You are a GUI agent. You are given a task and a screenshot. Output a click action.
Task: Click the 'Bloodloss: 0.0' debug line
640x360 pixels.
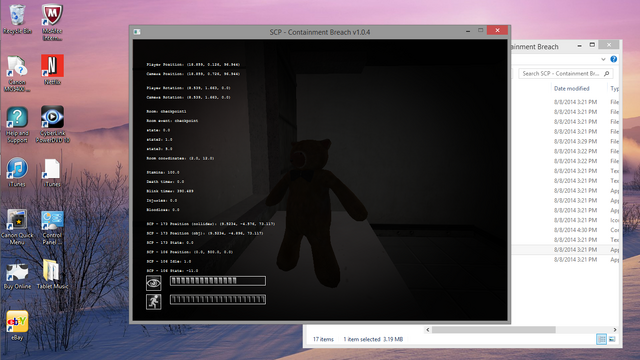coord(162,210)
